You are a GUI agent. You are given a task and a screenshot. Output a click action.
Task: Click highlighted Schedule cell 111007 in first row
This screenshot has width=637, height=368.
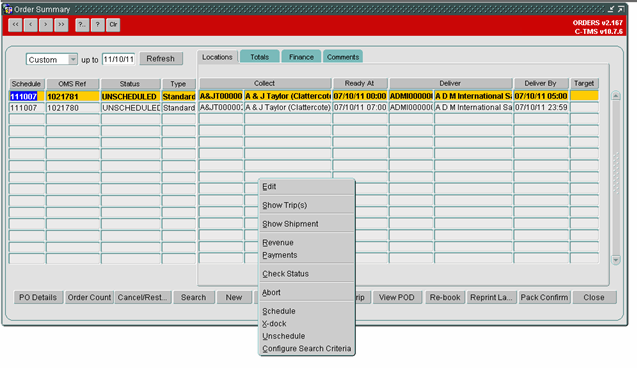coord(27,96)
